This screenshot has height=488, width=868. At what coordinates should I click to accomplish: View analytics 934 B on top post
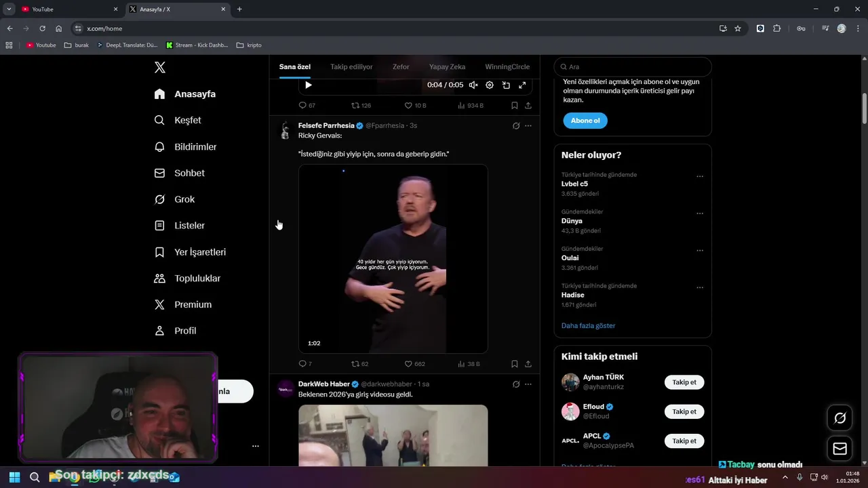coord(471,105)
